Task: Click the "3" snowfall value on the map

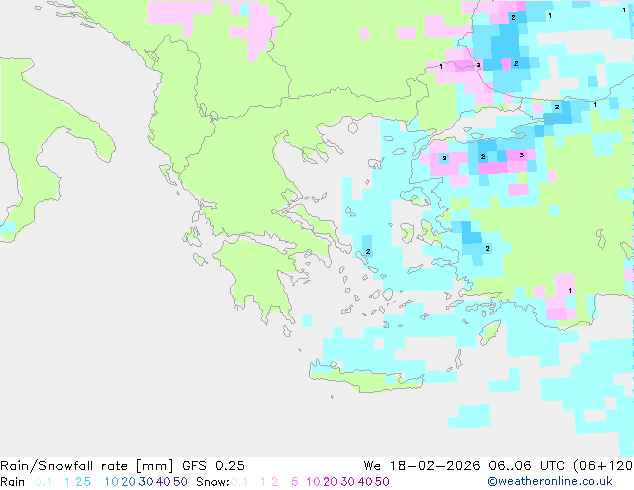Action: pos(522,155)
